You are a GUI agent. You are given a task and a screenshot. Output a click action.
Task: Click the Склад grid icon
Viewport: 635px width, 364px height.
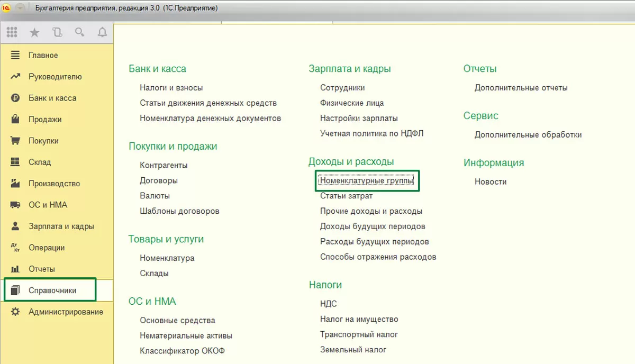tap(15, 162)
